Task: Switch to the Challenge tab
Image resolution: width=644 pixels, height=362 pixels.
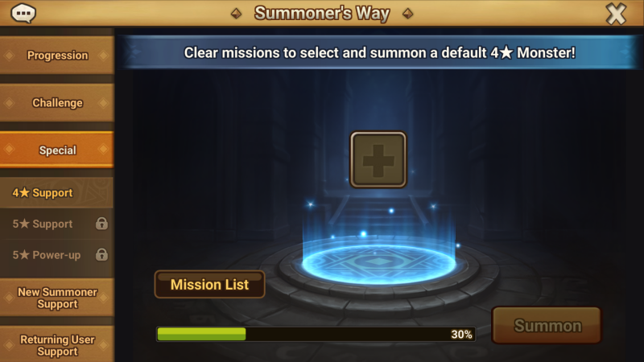Action: click(x=57, y=103)
